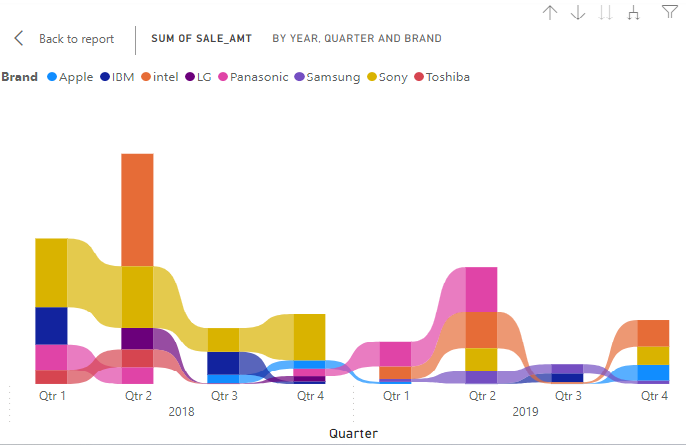Open the filter funnel icon
Image resolution: width=686 pixels, height=448 pixels.
click(x=669, y=12)
